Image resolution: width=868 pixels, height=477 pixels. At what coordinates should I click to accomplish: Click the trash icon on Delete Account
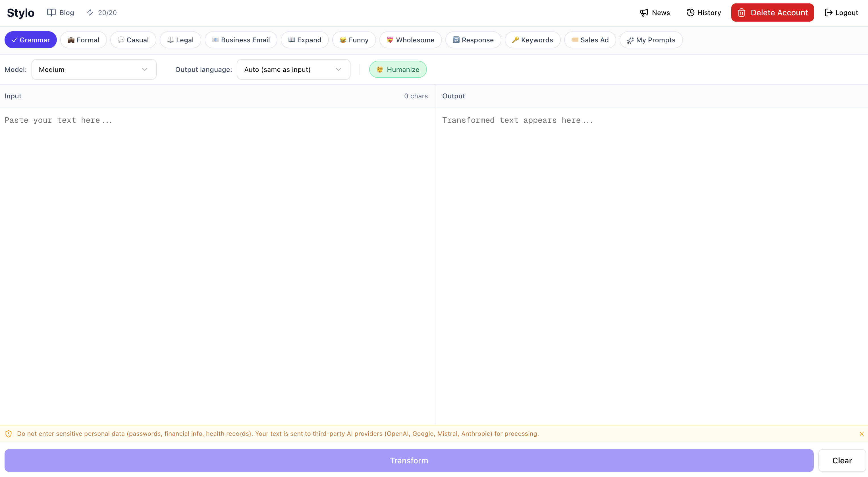tap(741, 13)
